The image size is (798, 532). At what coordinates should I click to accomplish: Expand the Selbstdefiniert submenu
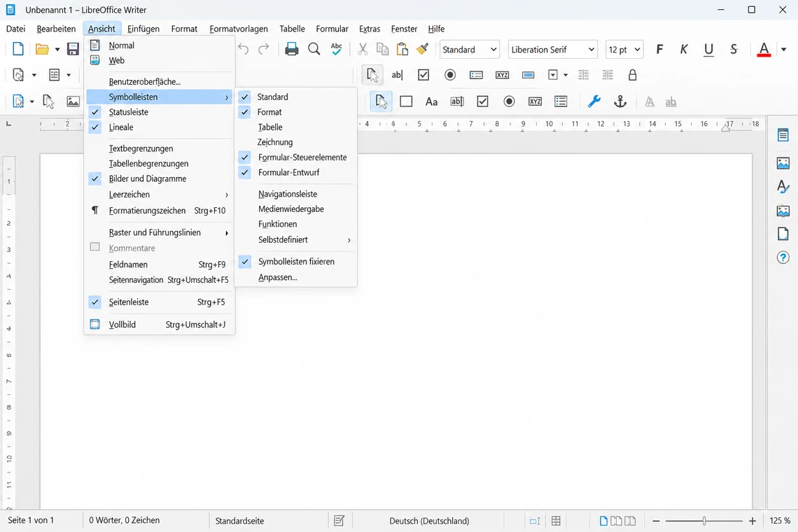pyautogui.click(x=296, y=240)
